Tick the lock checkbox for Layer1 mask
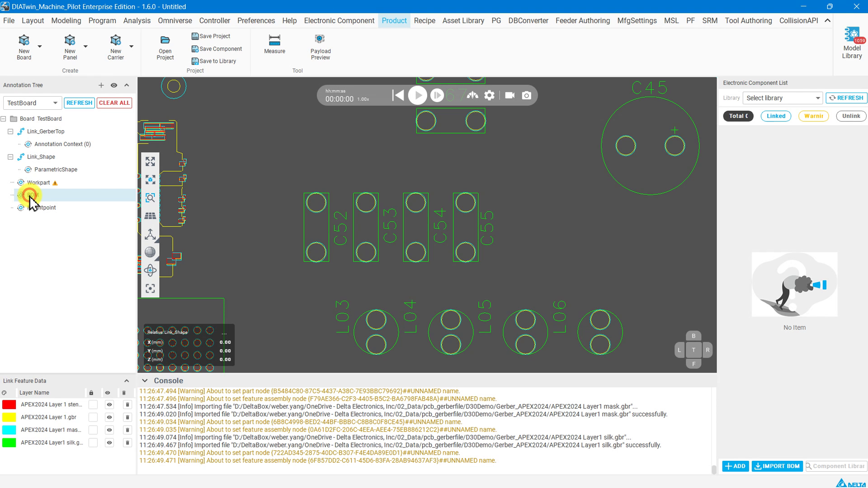 pos(93,430)
